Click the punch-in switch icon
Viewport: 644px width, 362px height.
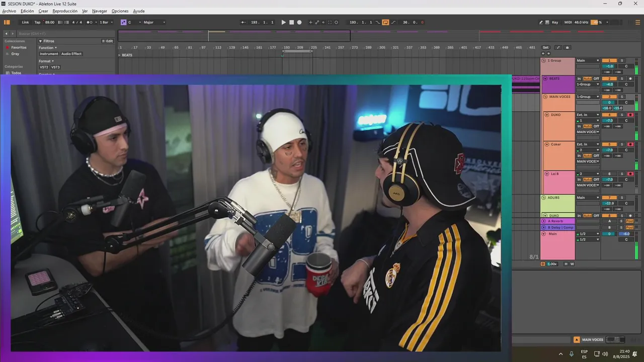point(378,22)
